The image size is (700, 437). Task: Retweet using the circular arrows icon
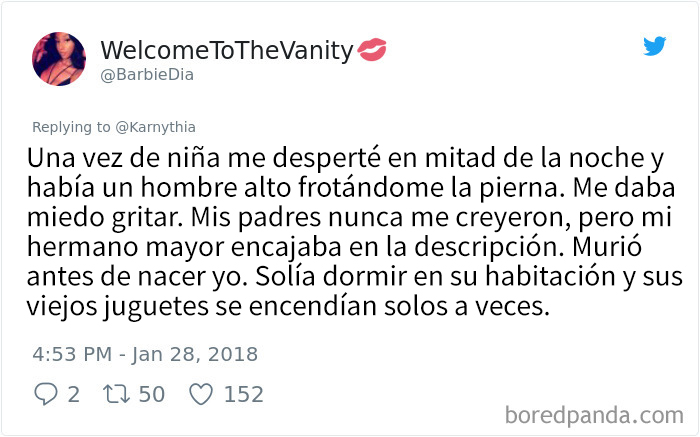[x=117, y=394]
